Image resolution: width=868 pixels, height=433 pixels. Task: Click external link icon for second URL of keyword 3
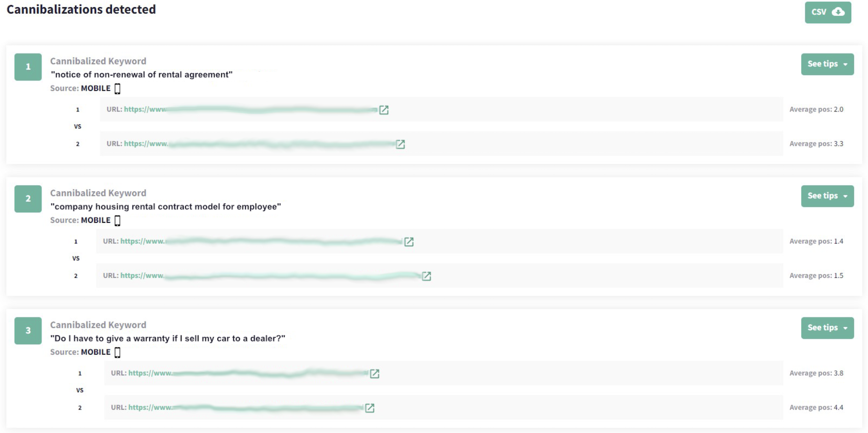tap(369, 407)
